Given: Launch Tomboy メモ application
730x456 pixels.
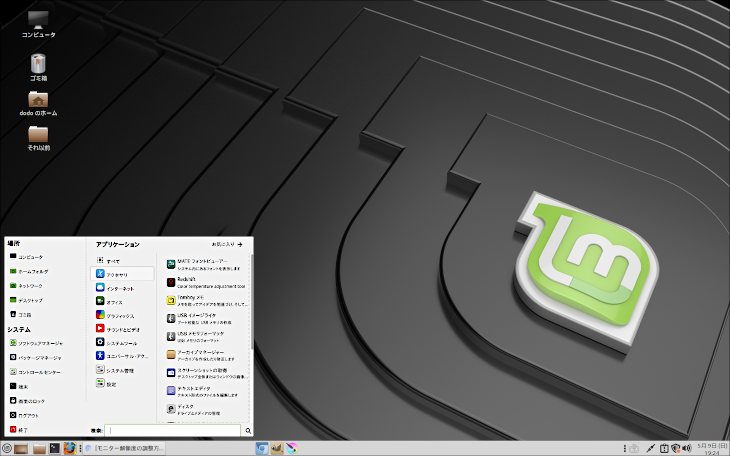Looking at the screenshot, I should 208,300.
